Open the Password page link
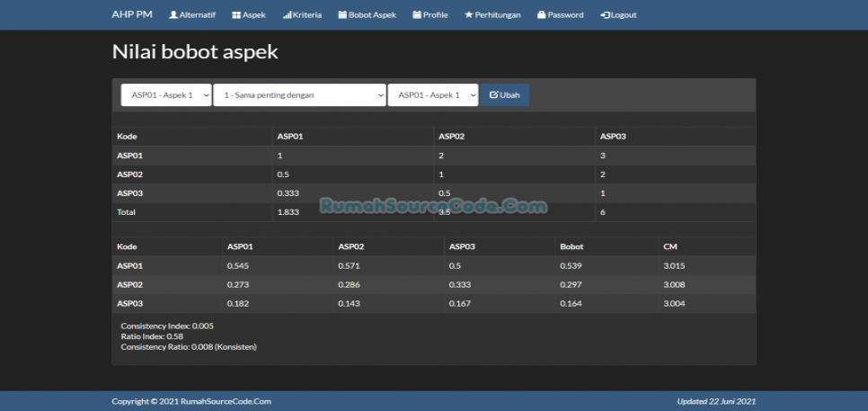 pyautogui.click(x=560, y=15)
